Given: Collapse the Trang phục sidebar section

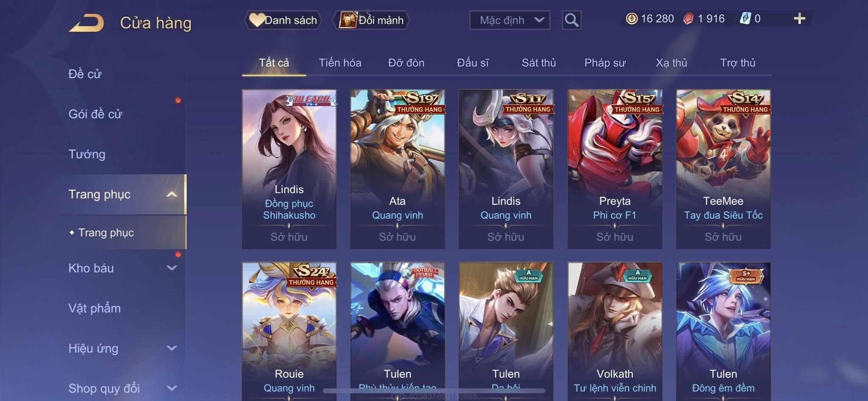Looking at the screenshot, I should (x=172, y=194).
